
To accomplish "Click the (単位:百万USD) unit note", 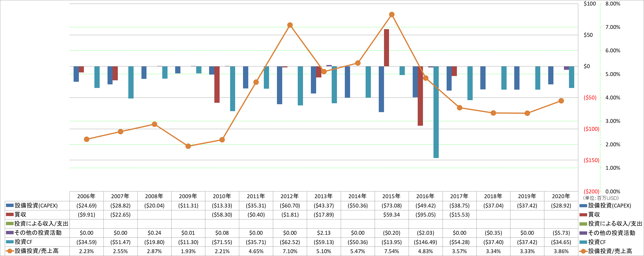I will (601, 198).
